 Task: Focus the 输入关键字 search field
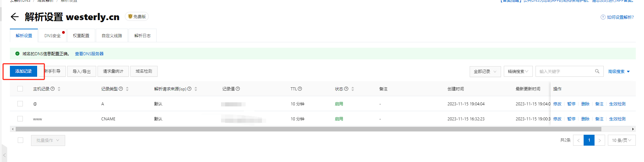pos(565,71)
